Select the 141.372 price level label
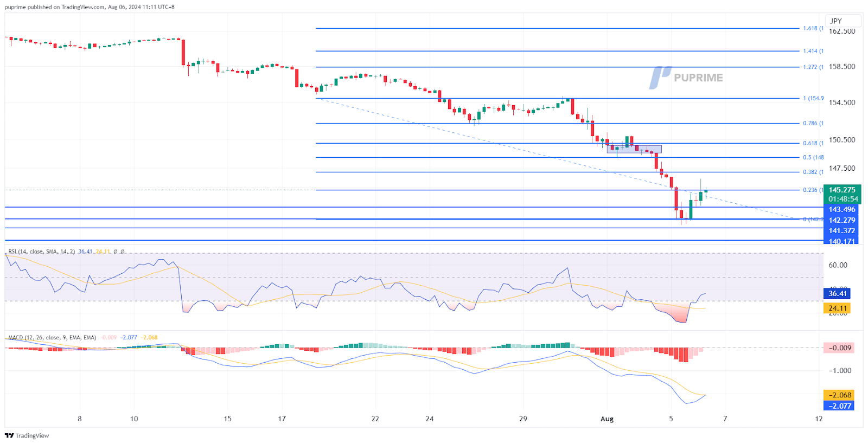 click(841, 230)
